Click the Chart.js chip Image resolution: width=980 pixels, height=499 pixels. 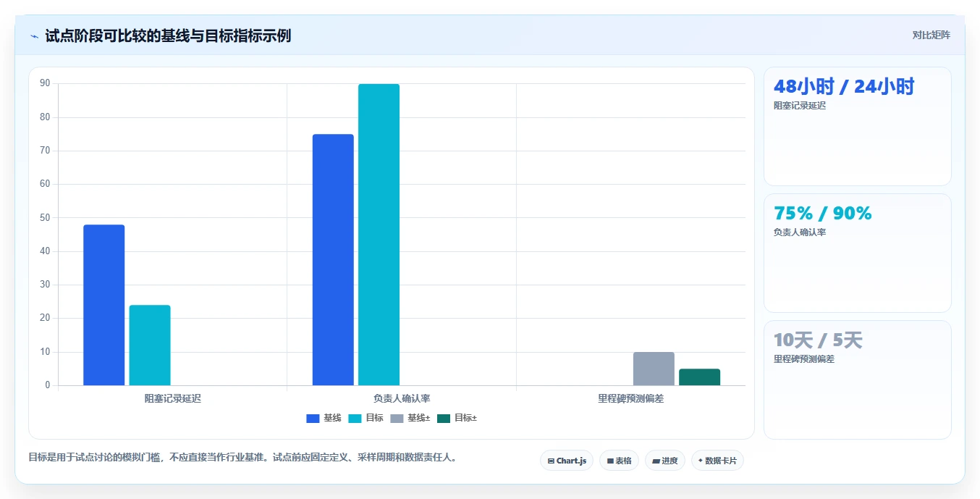tap(567, 461)
